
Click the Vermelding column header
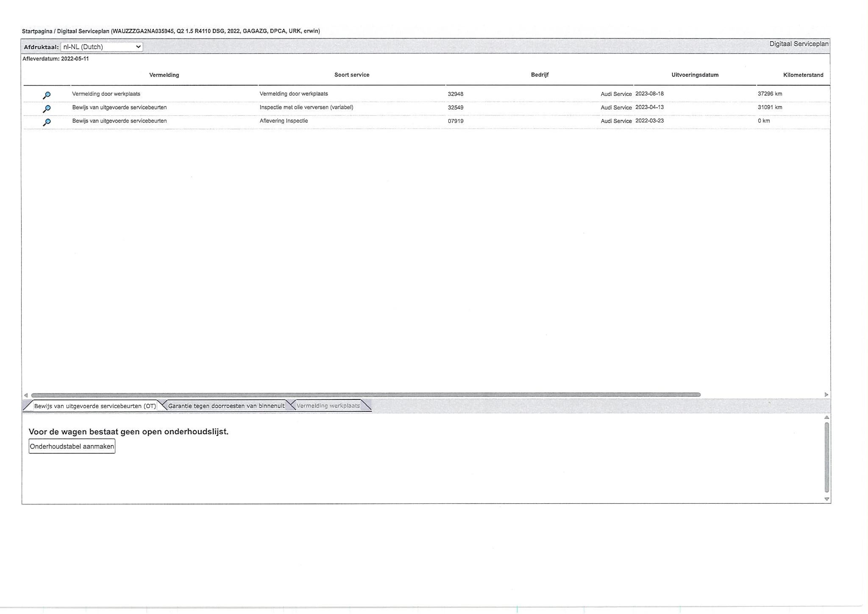(164, 75)
